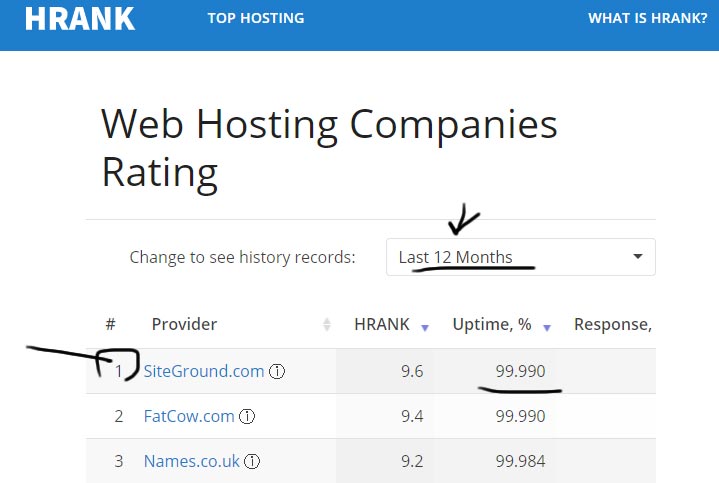Click the Change to see history records label
719x483 pixels.
click(242, 257)
